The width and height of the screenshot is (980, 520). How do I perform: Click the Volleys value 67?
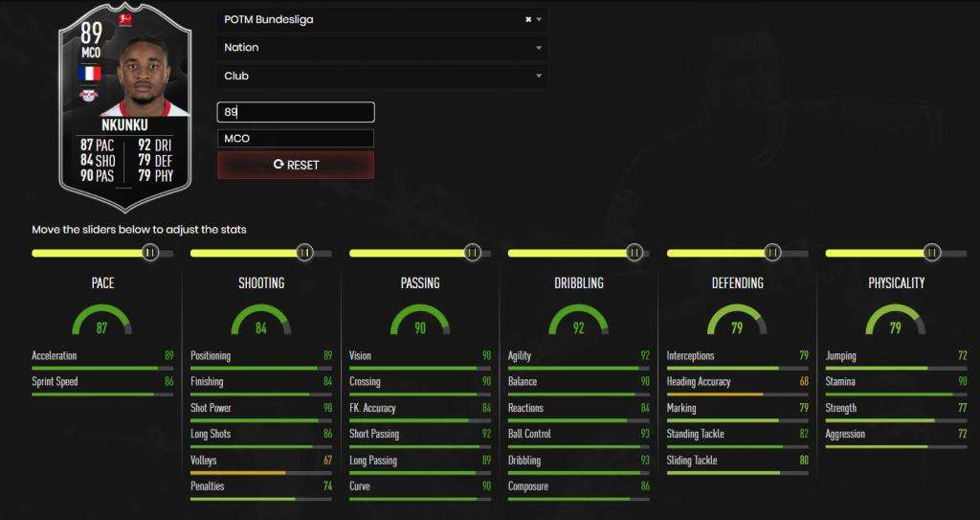[327, 461]
